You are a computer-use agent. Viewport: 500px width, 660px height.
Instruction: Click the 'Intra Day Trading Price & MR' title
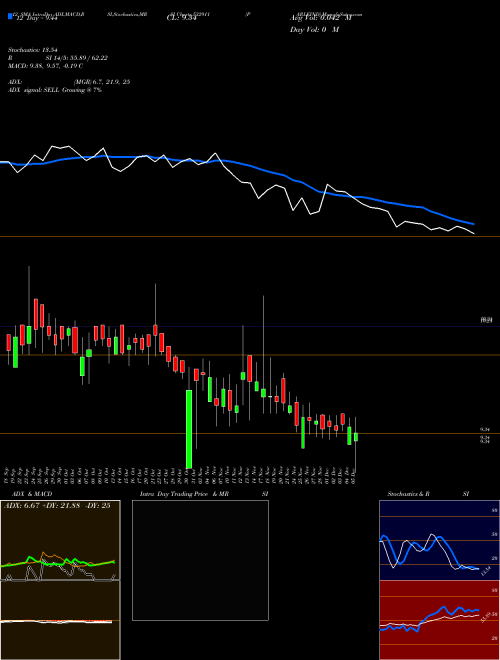tap(185, 494)
